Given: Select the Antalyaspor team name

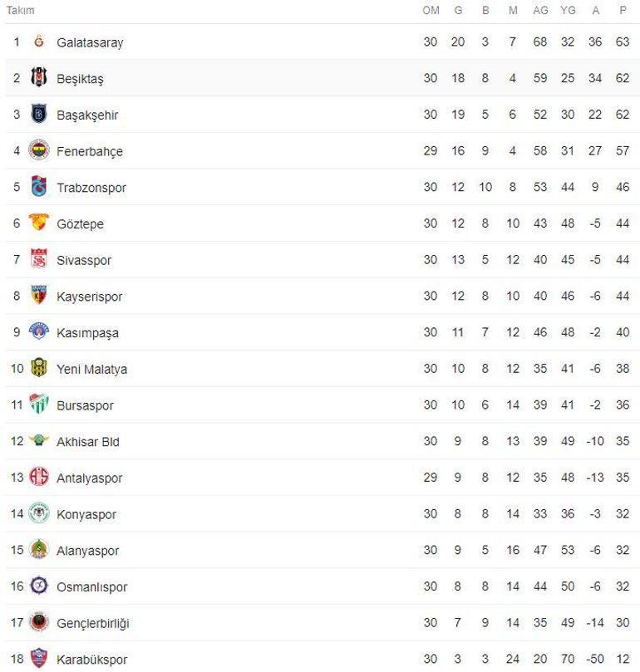Looking at the screenshot, I should tap(89, 478).
